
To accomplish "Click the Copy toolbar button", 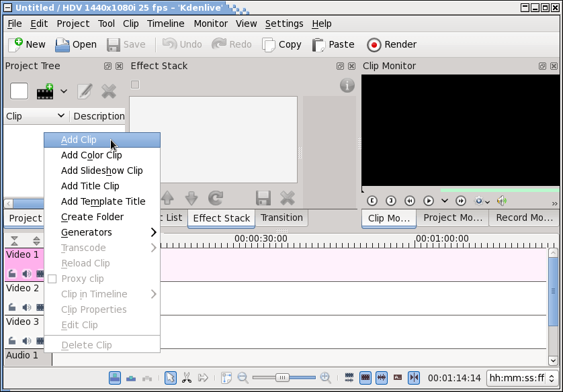I will (282, 44).
